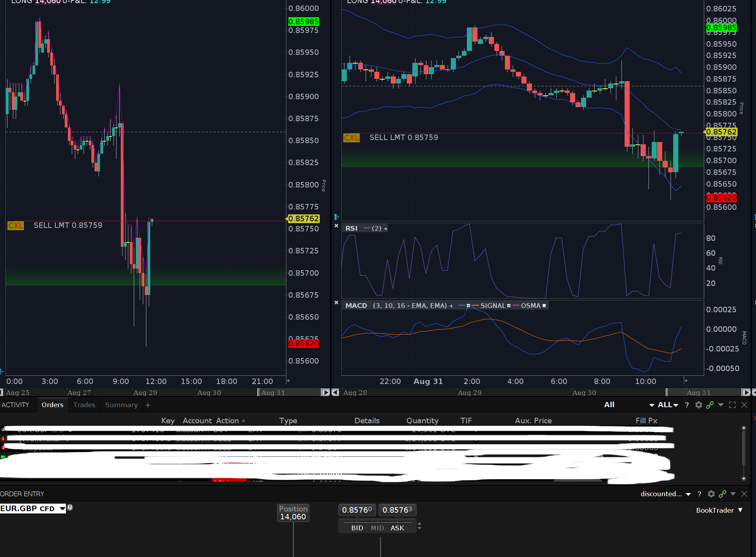Open the BookTrader dropdown
Image resolution: width=756 pixels, height=557 pixels.
[x=720, y=510]
